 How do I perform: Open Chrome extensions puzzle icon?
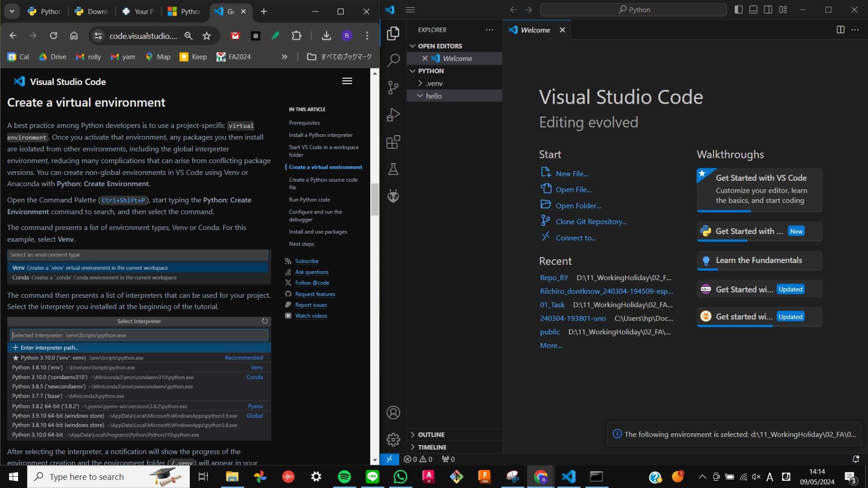(x=296, y=36)
